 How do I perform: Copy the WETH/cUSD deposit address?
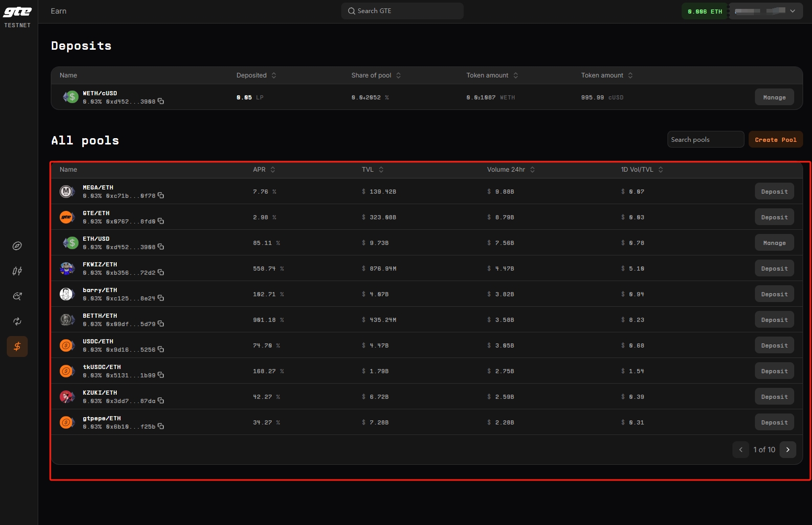[161, 102]
